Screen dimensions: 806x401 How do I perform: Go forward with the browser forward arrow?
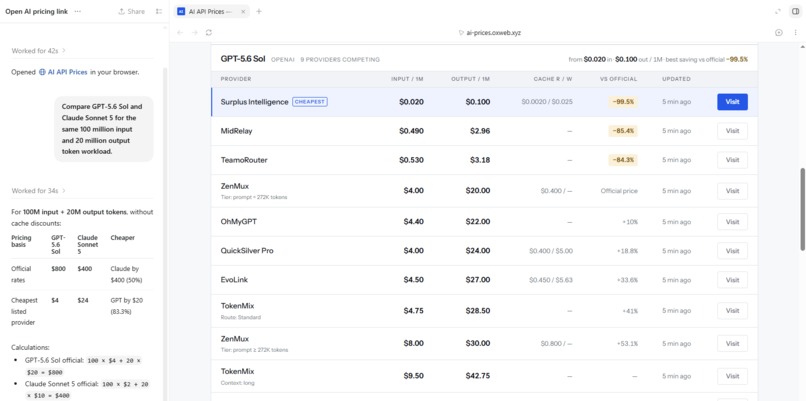coord(194,32)
